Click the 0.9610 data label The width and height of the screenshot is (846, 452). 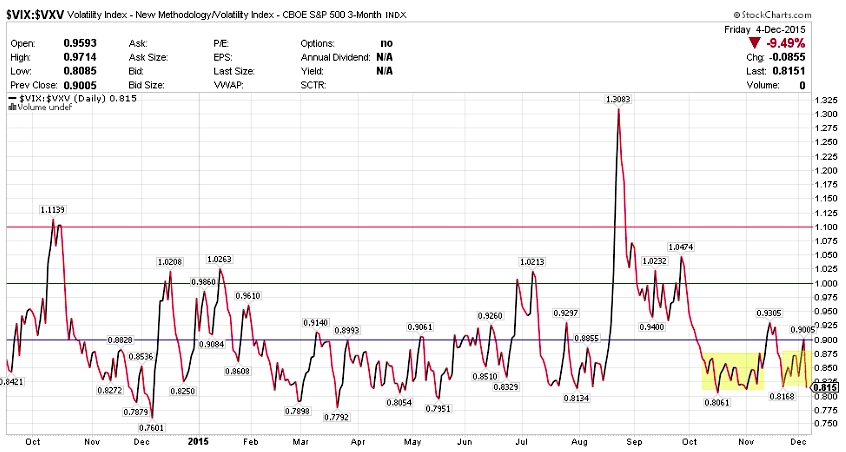click(247, 296)
